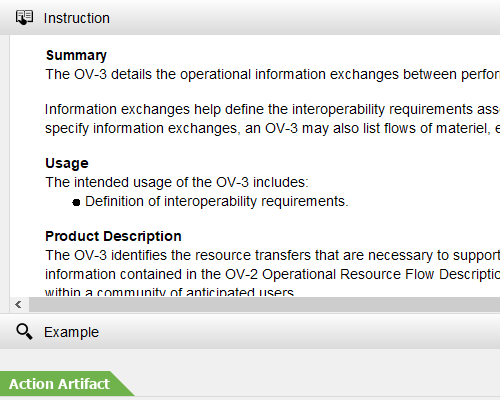This screenshot has height=400, width=500.
Task: Click the horizontal scrollbar track
Action: point(264,305)
